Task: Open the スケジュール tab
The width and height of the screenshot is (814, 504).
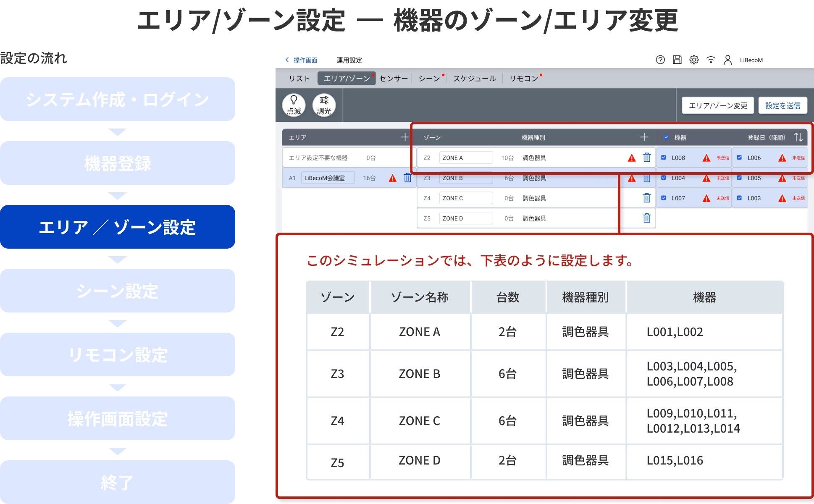Action: click(474, 79)
